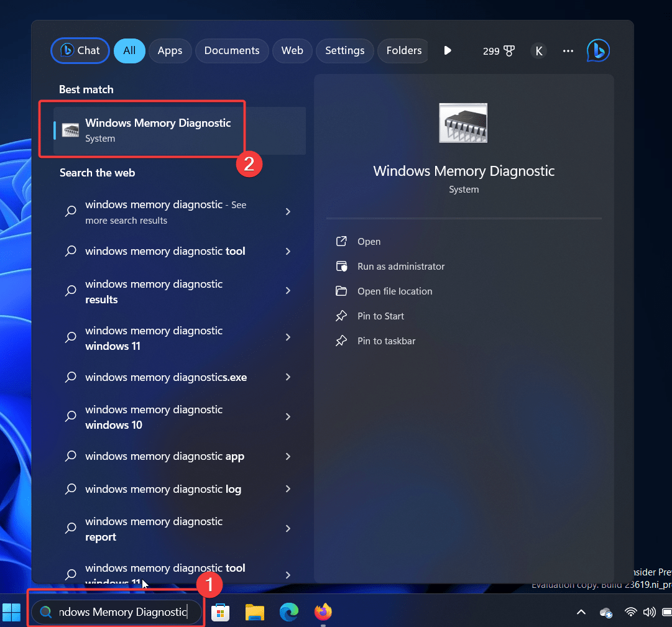Screen dimensions: 672x627
Task: Switch to the Settings filter tab
Action: tap(344, 51)
